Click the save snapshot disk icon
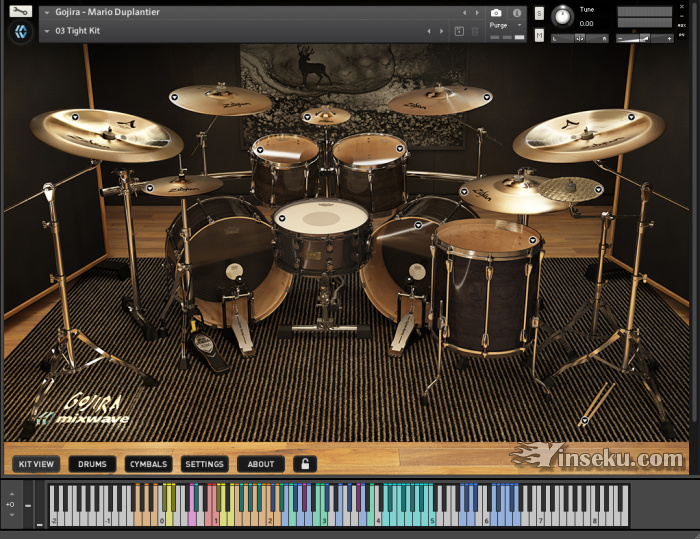The image size is (700, 539). coord(459,31)
